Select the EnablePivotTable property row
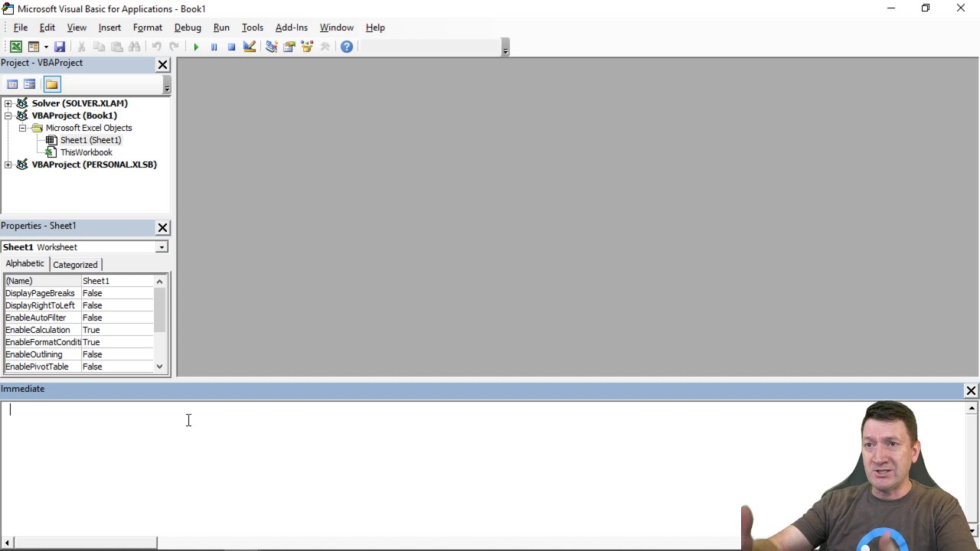The image size is (980, 551). tap(80, 367)
